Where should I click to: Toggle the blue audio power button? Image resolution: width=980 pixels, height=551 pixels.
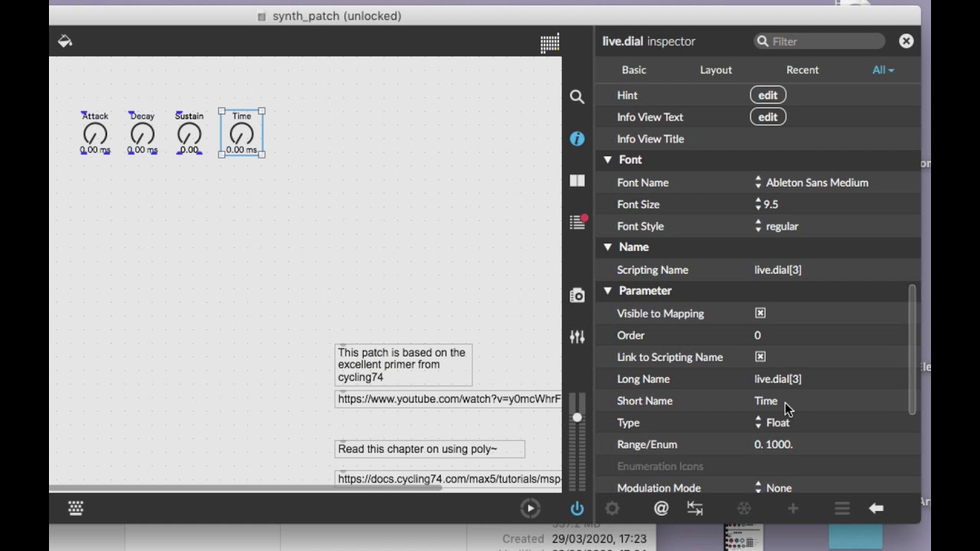(x=577, y=508)
